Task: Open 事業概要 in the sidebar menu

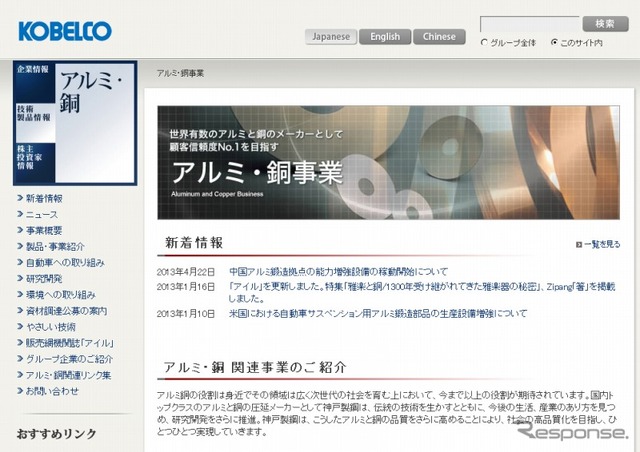Action: 44,231
